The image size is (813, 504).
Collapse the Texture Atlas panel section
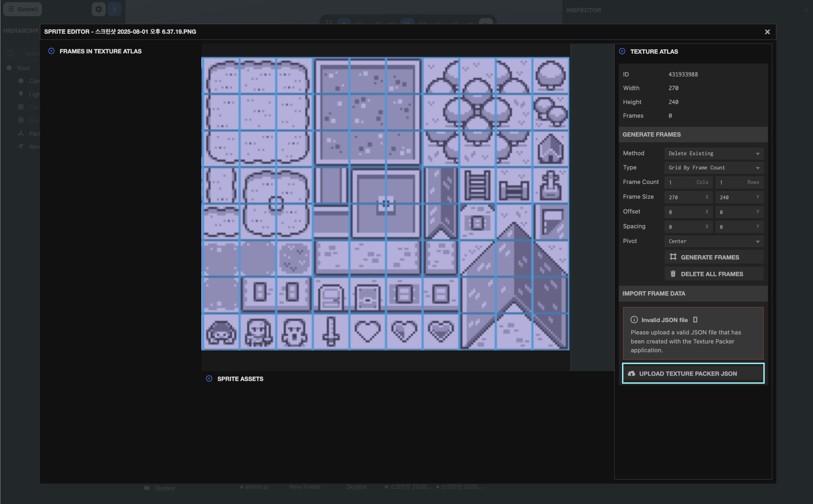pyautogui.click(x=622, y=51)
